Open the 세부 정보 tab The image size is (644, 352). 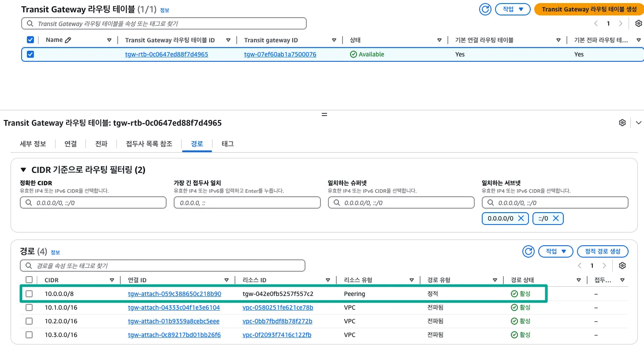point(33,144)
